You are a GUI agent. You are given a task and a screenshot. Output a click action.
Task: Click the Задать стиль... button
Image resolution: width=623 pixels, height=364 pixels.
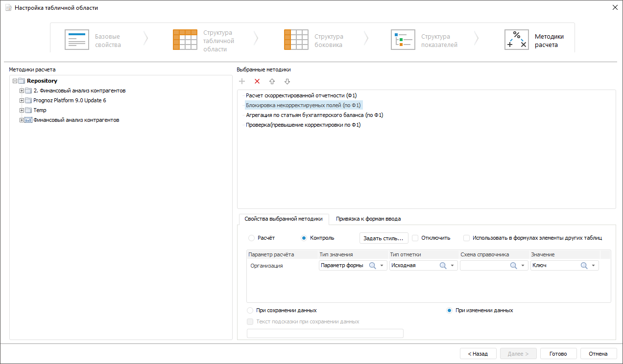click(x=384, y=238)
